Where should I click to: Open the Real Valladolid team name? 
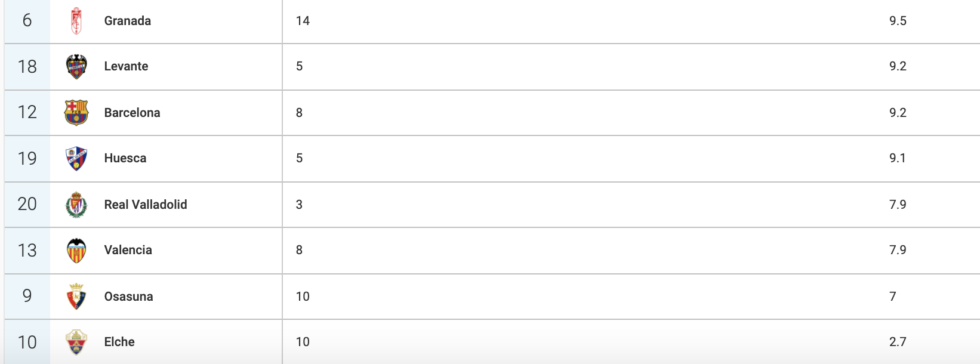pos(146,205)
